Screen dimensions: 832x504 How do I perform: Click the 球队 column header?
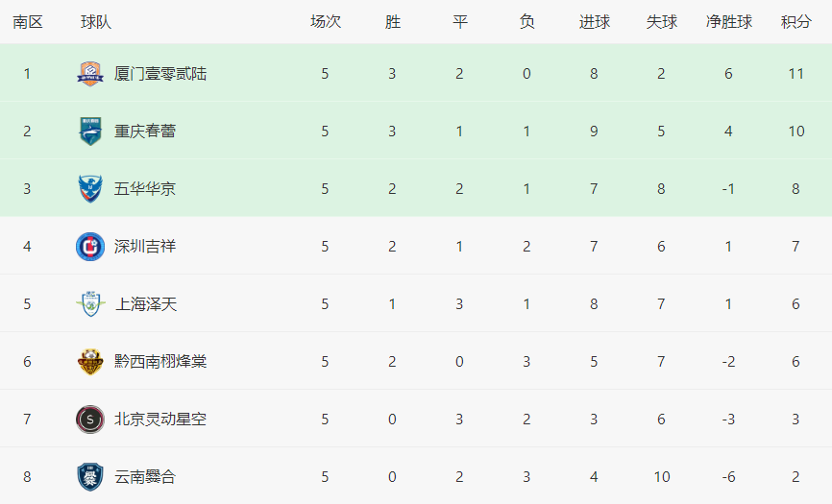coord(96,22)
